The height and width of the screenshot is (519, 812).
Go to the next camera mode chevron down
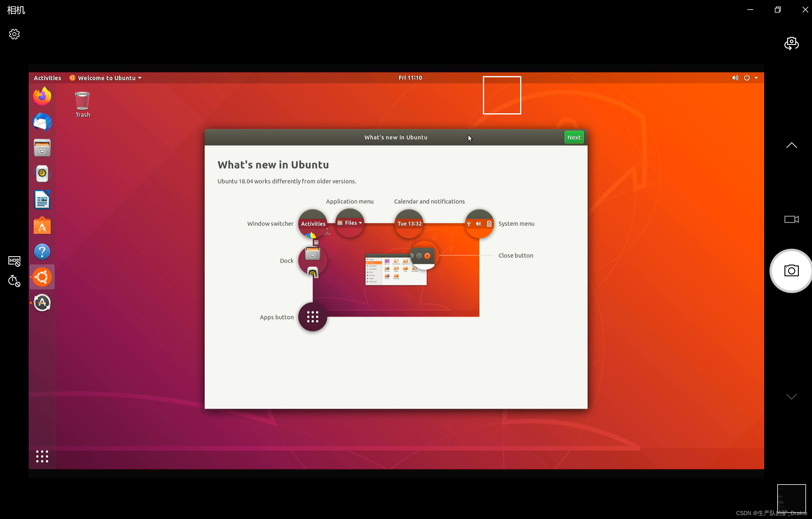pyautogui.click(x=791, y=396)
